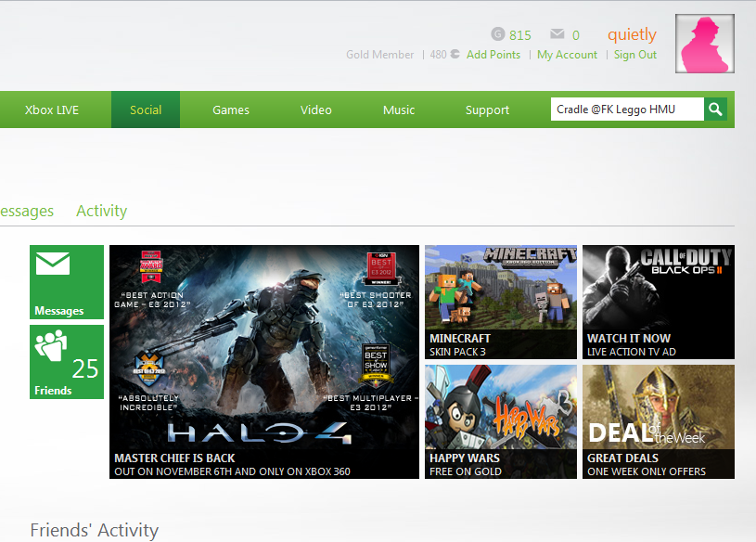Open the pink avatar profile picture

[x=704, y=44]
